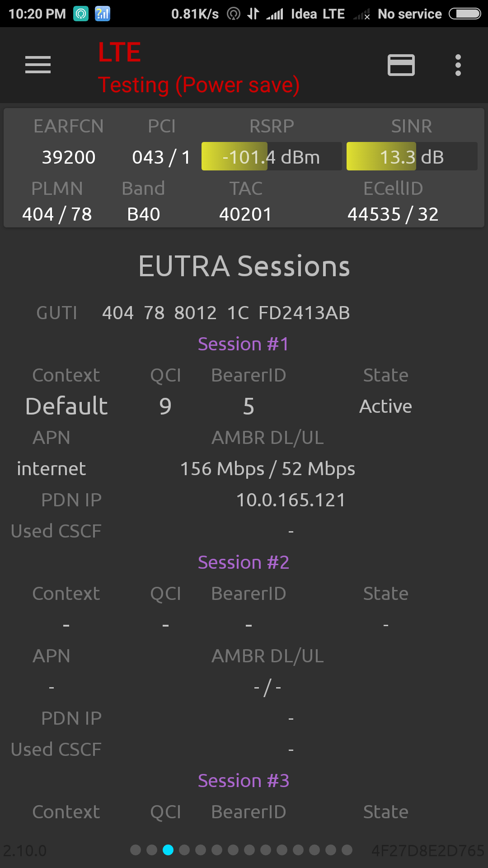Tap the RSRP -101.4 dBm level bar

coord(271,156)
